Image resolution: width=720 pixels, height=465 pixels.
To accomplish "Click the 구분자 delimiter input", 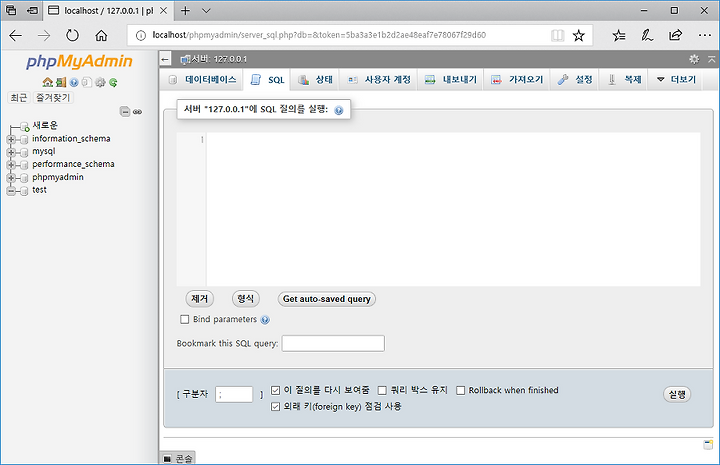I will (234, 394).
